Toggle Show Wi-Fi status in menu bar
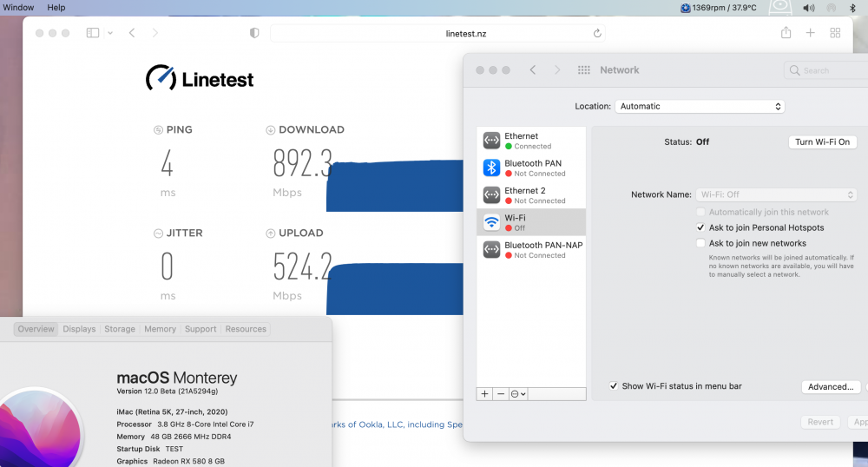 614,386
